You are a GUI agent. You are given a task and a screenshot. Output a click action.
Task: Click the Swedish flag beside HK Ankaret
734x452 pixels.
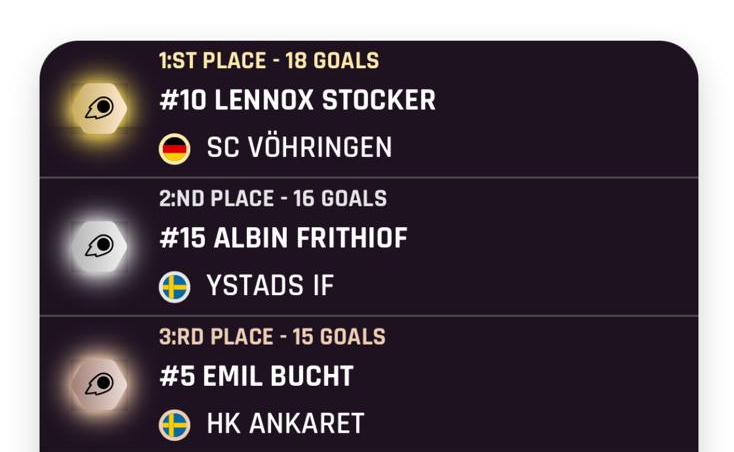point(175,425)
